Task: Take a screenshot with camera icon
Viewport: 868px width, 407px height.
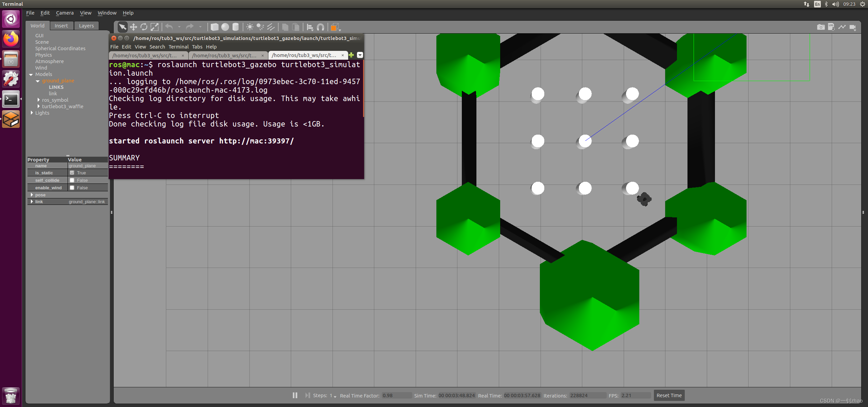Action: [x=820, y=27]
